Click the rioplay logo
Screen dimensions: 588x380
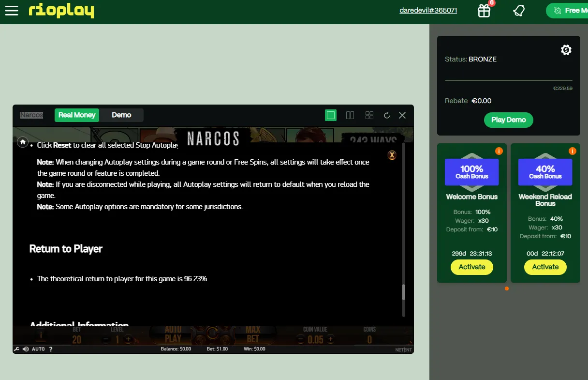coord(61,11)
